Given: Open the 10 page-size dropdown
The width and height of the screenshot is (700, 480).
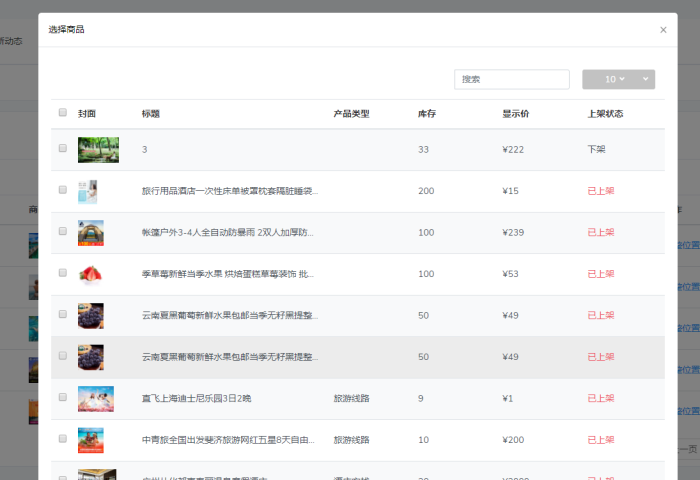Looking at the screenshot, I should [x=615, y=79].
